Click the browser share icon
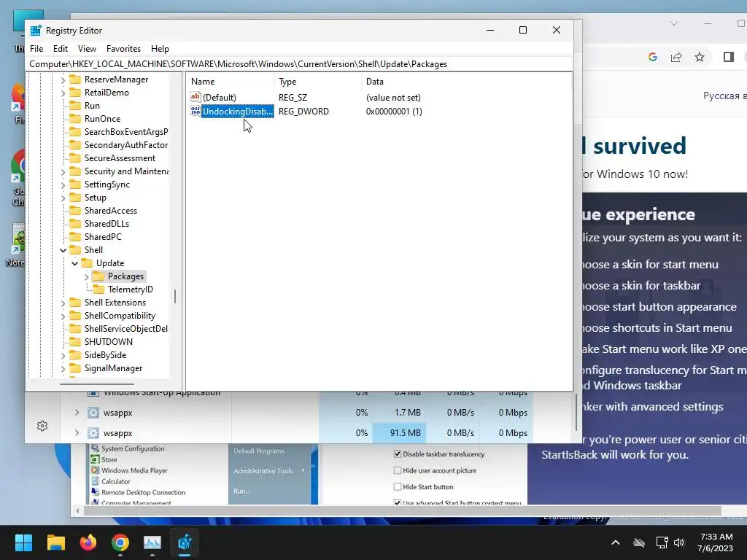This screenshot has height=560, width=747. click(676, 57)
